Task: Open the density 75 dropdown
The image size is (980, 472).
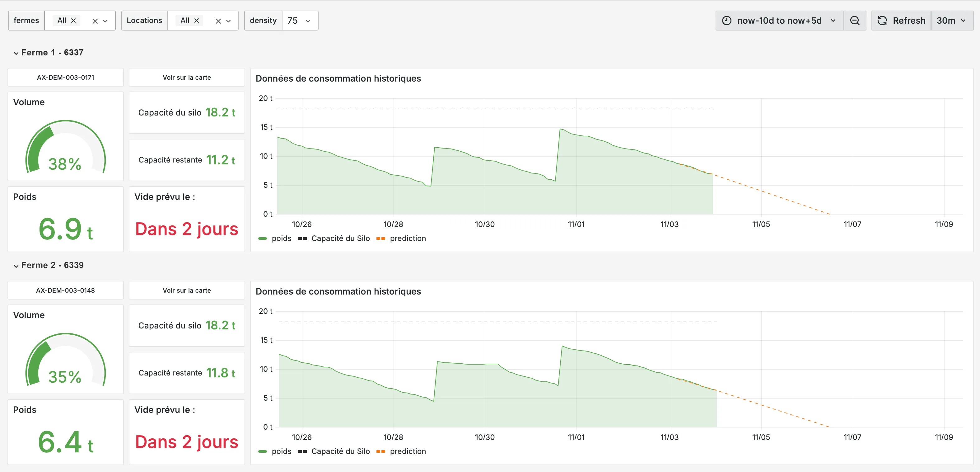Action: [x=300, y=21]
